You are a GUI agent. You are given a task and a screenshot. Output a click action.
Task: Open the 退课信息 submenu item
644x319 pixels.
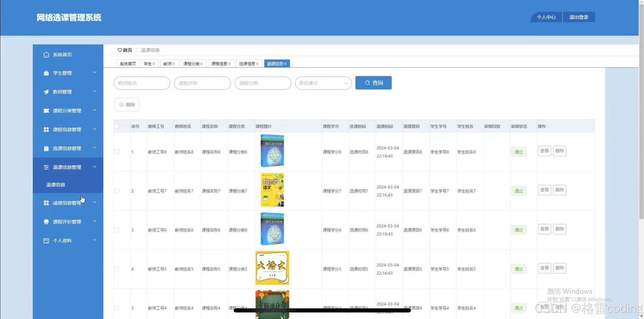click(x=56, y=185)
